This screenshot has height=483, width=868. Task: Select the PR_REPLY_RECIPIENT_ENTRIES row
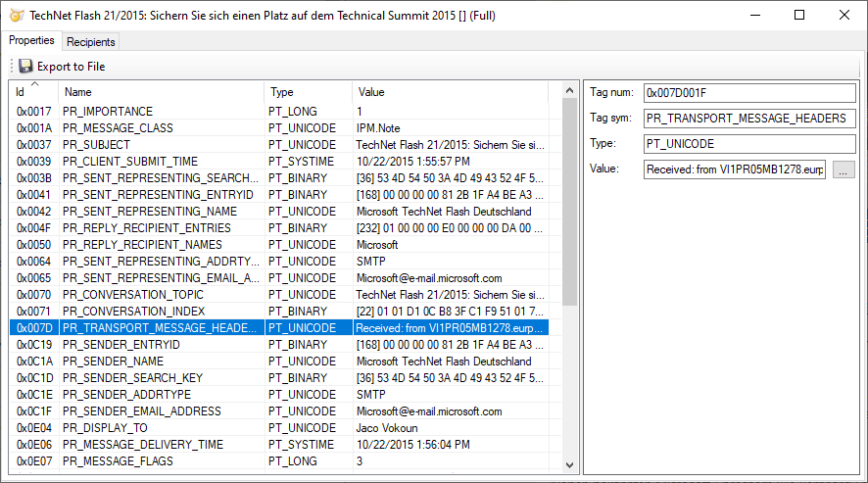pyautogui.click(x=279, y=227)
